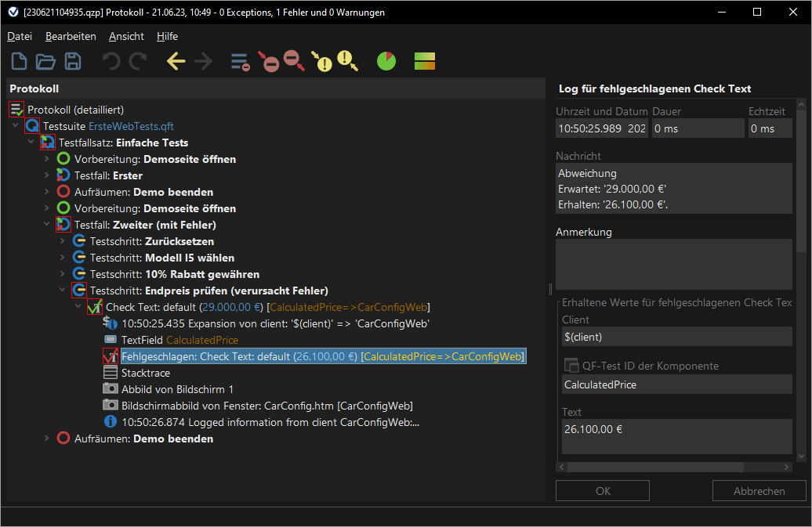The height and width of the screenshot is (527, 812).
Task: Click the CalculatedPrice component ID field
Action: click(x=677, y=384)
